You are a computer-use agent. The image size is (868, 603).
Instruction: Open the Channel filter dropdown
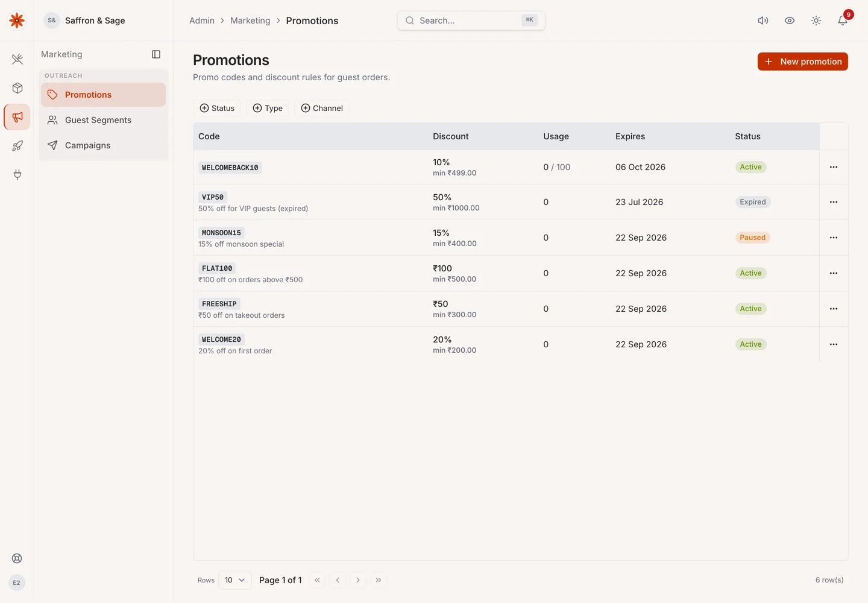coord(322,108)
